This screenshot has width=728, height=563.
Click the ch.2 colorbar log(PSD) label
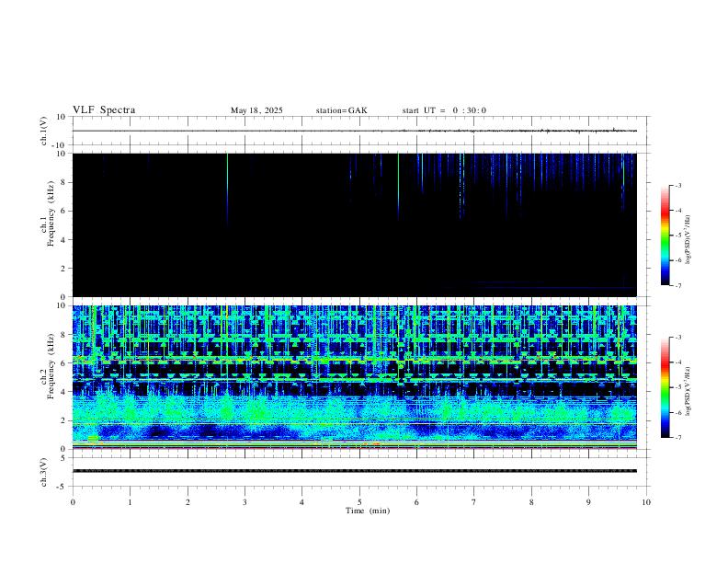(688, 392)
